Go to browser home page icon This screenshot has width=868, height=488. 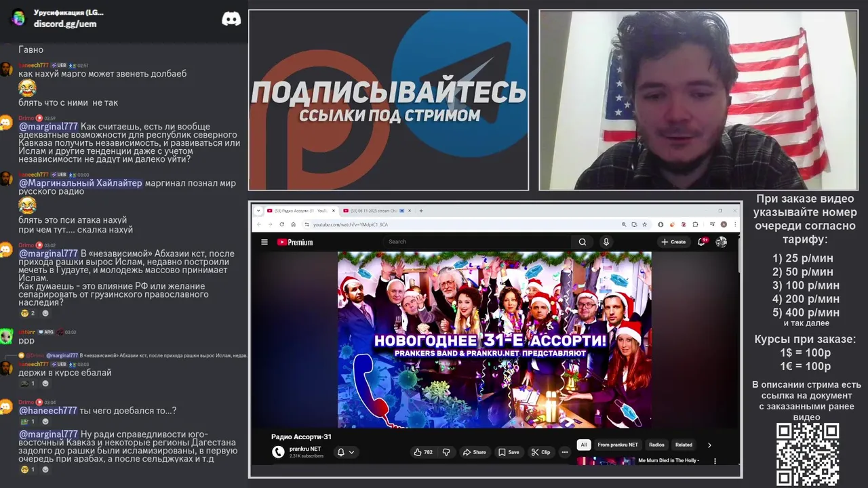(x=293, y=224)
